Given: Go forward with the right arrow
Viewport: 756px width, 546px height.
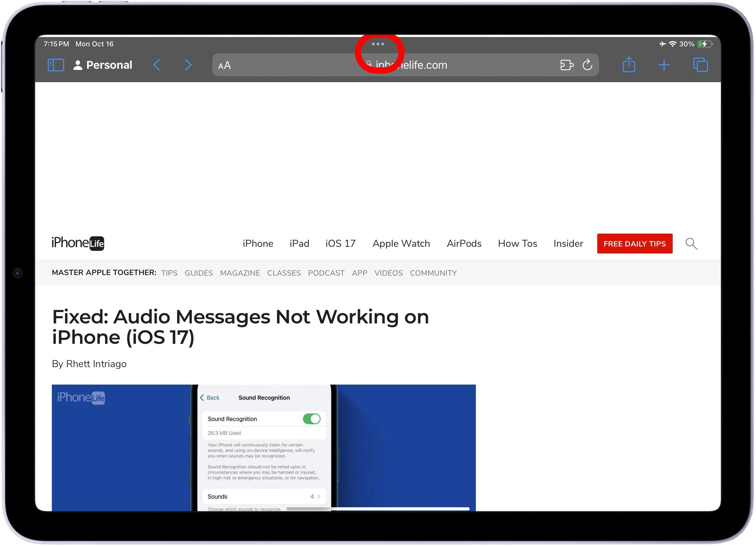Looking at the screenshot, I should (x=188, y=65).
